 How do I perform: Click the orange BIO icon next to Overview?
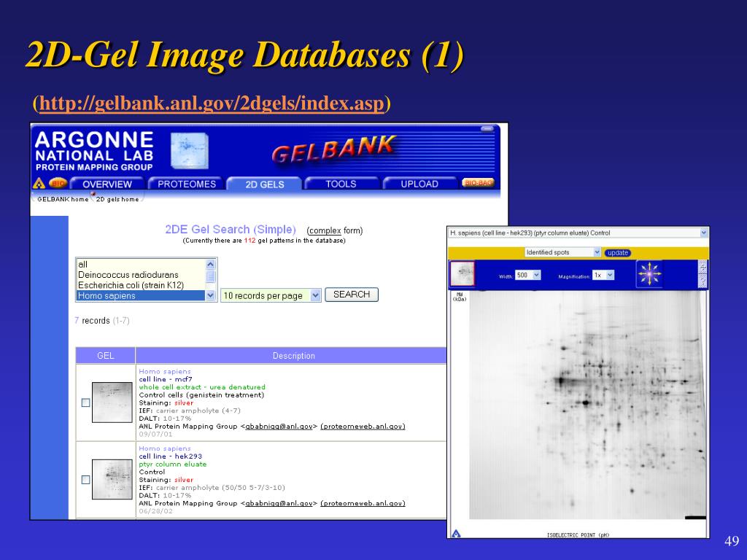pyautogui.click(x=58, y=183)
